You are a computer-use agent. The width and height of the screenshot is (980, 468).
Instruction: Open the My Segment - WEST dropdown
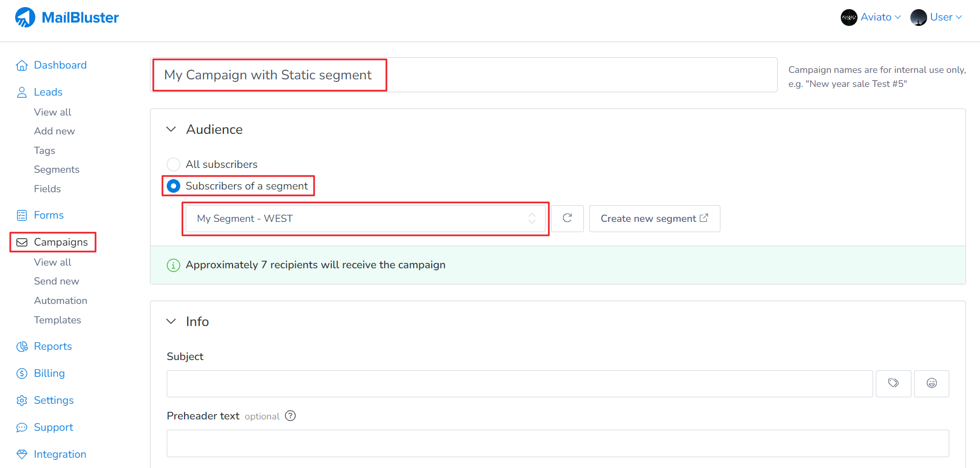(x=365, y=219)
